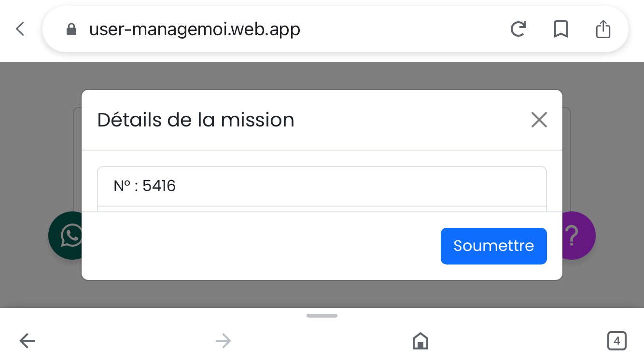
Task: Tap the grey drag handle above bottom toolbar
Action: click(322, 316)
